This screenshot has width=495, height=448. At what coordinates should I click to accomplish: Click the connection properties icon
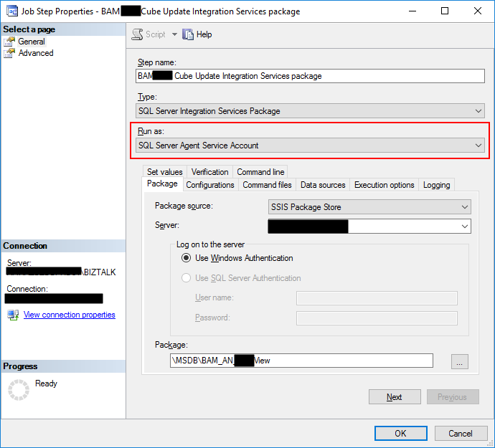pos(13,315)
